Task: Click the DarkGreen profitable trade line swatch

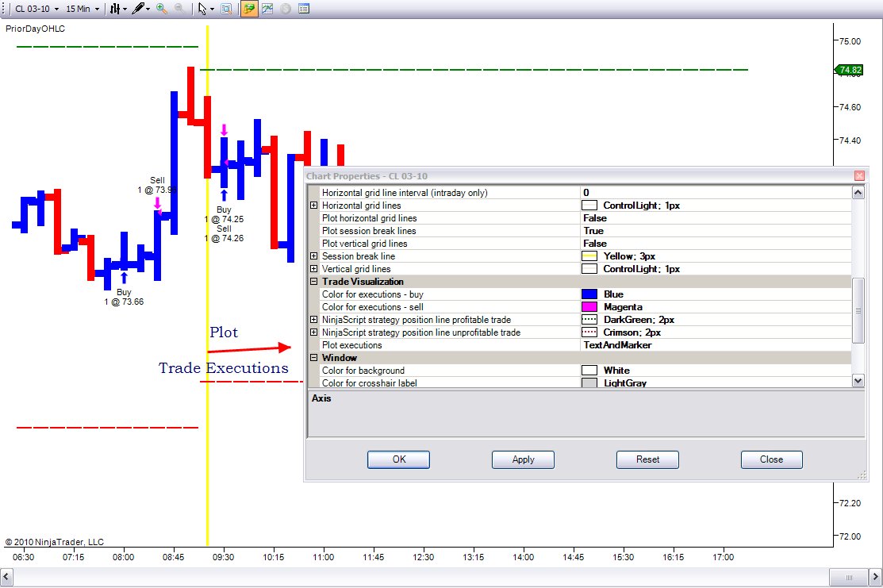Action: click(589, 319)
